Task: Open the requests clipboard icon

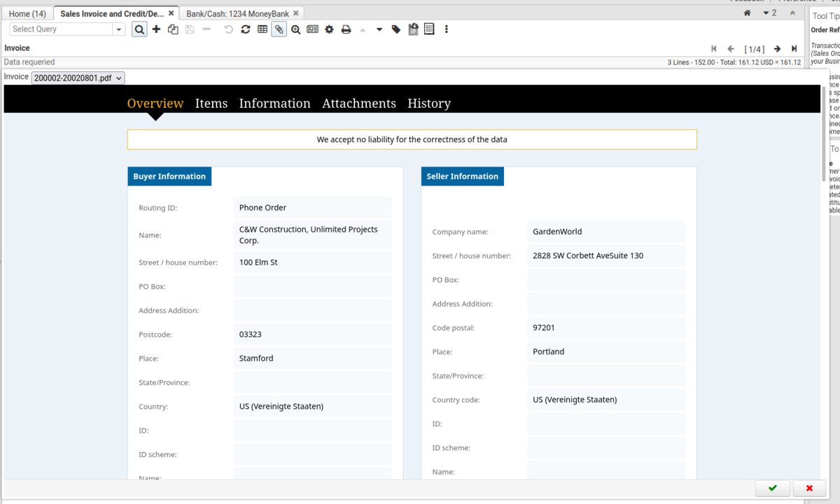Action: [412, 29]
